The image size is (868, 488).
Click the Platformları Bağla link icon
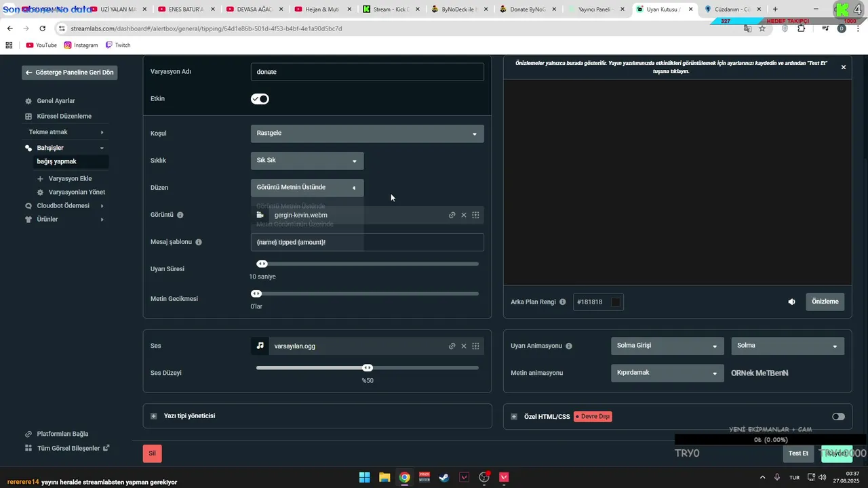coord(28,434)
